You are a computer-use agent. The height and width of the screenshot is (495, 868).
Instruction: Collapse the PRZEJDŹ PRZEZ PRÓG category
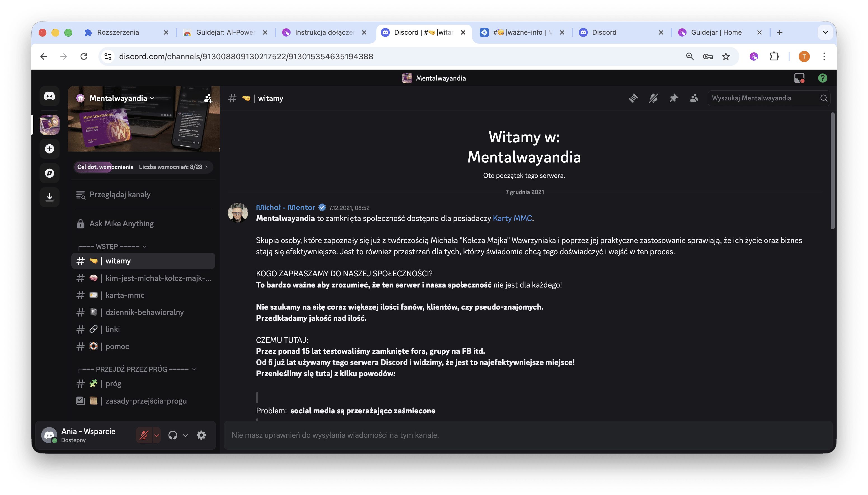point(137,369)
